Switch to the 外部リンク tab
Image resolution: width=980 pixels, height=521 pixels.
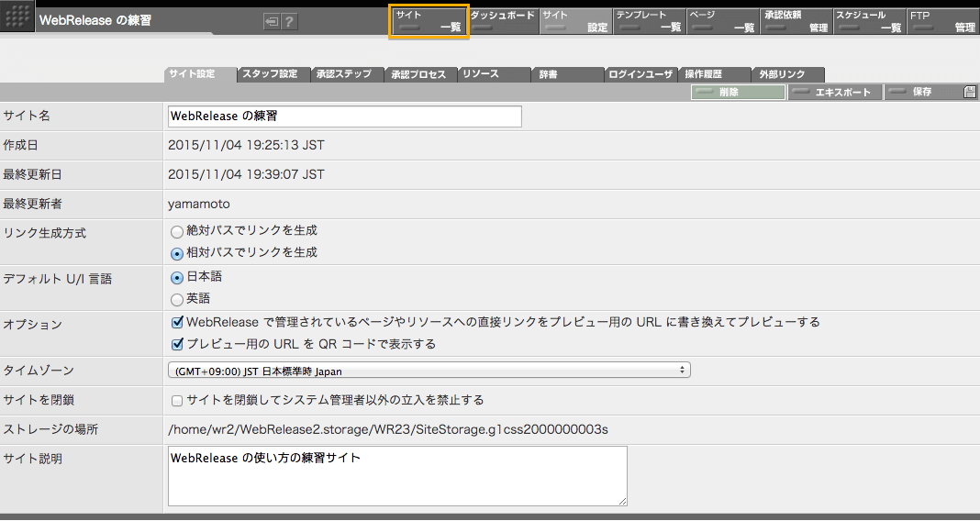click(788, 73)
